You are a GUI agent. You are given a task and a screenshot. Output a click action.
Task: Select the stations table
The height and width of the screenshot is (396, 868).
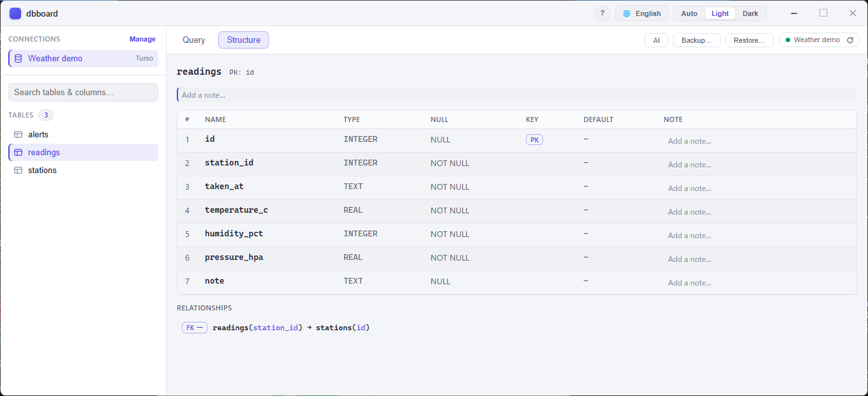pyautogui.click(x=83, y=171)
